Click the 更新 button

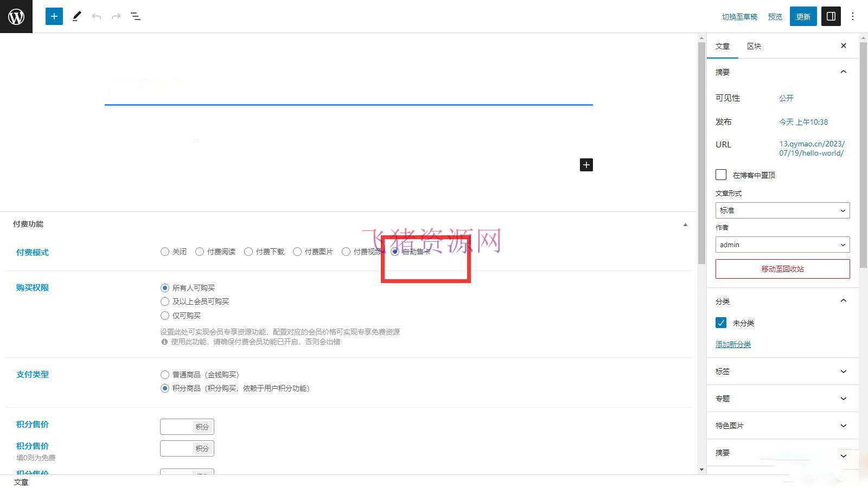[x=803, y=16]
